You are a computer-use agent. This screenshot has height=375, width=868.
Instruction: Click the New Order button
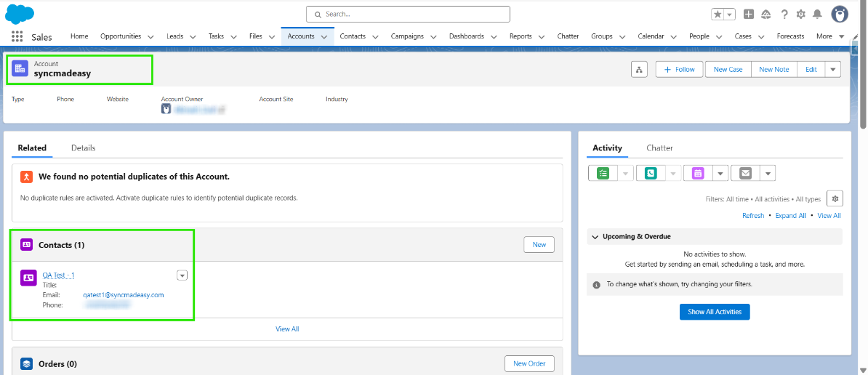pos(529,363)
